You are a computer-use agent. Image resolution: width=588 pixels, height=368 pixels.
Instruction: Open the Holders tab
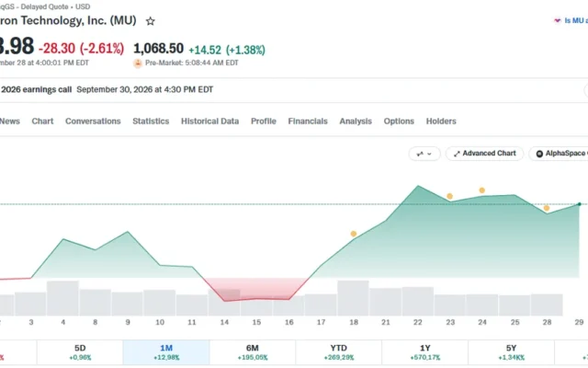click(x=441, y=121)
